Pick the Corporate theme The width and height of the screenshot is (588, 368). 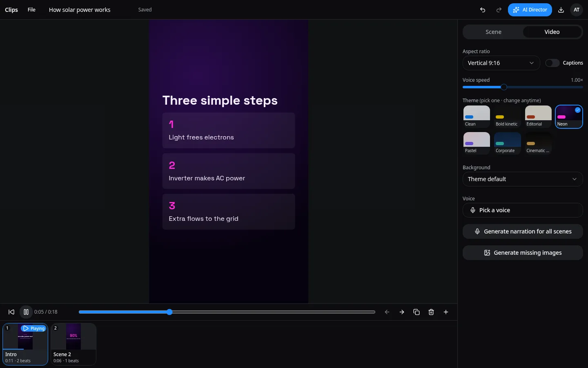coord(507,143)
